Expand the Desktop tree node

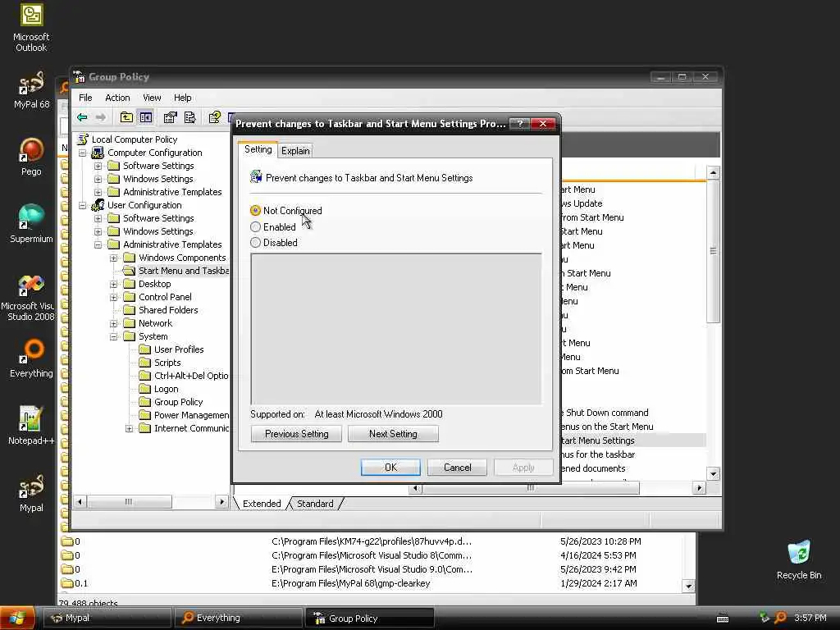[113, 284]
